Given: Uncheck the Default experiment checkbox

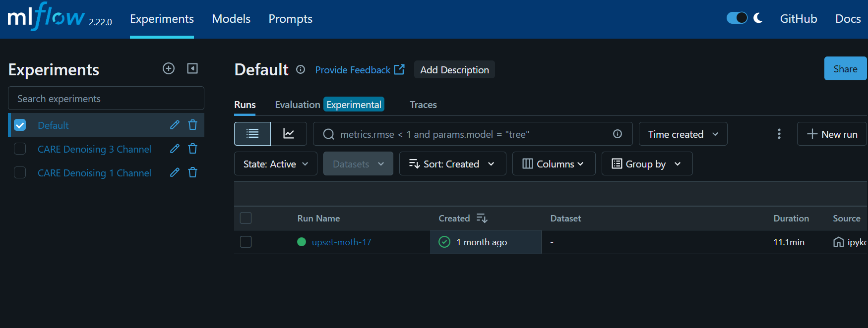Looking at the screenshot, I should 20,125.
